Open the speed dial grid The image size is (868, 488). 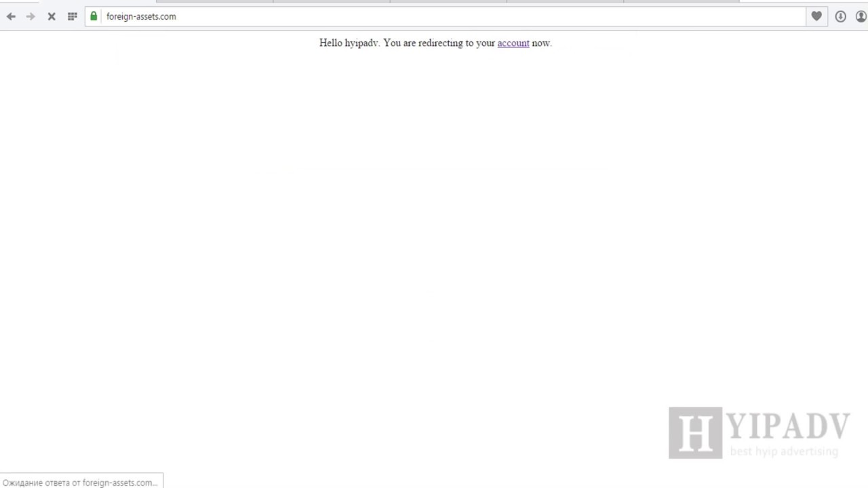73,16
